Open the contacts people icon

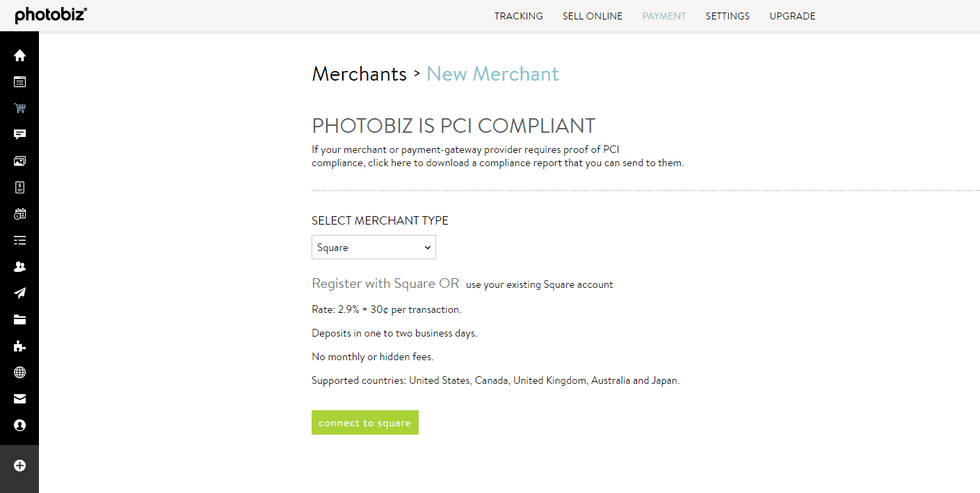19,267
